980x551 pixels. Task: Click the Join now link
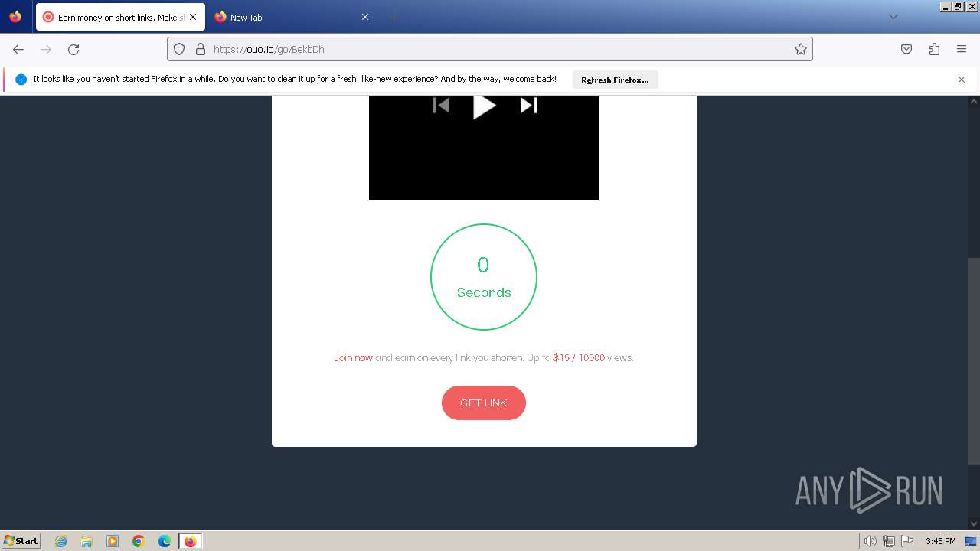[353, 357]
